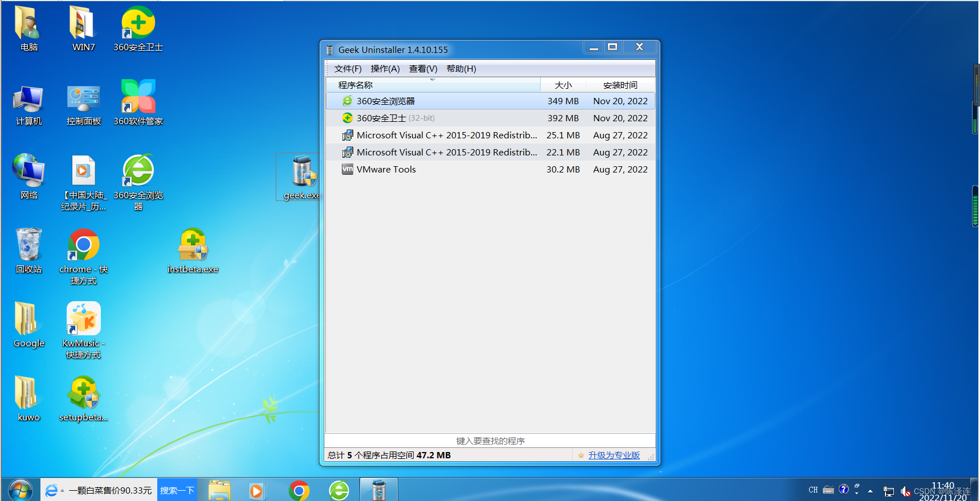Click the VMware Tools Aug 27, 2022 date
This screenshot has width=980, height=501.
(620, 169)
